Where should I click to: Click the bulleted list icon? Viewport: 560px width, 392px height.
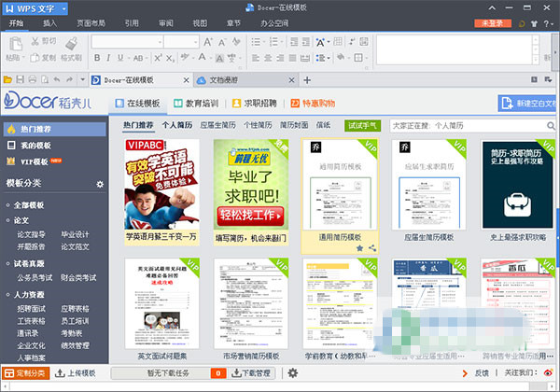(256, 42)
